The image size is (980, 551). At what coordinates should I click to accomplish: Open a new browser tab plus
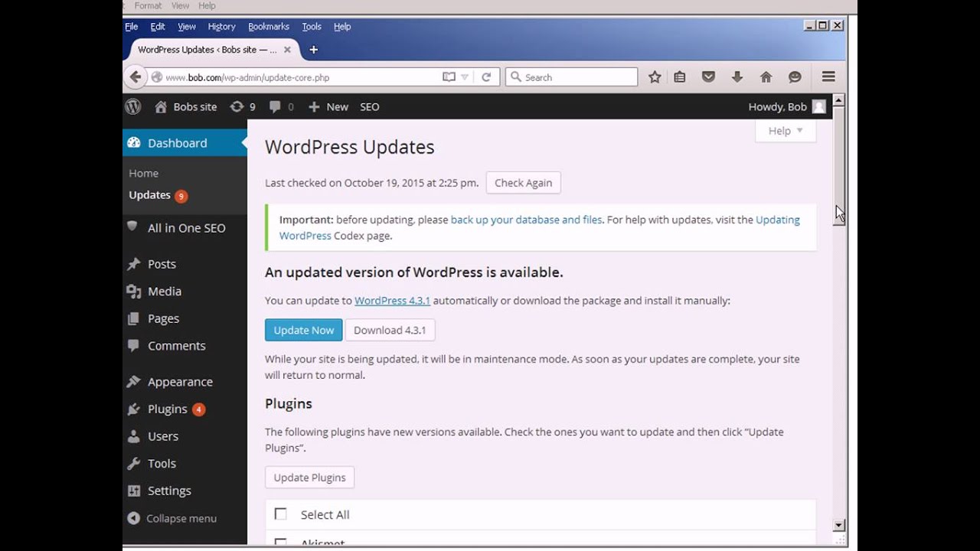tap(313, 50)
